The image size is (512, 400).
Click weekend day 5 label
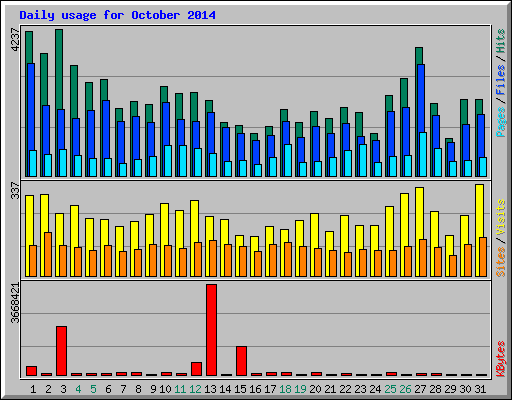93,389
